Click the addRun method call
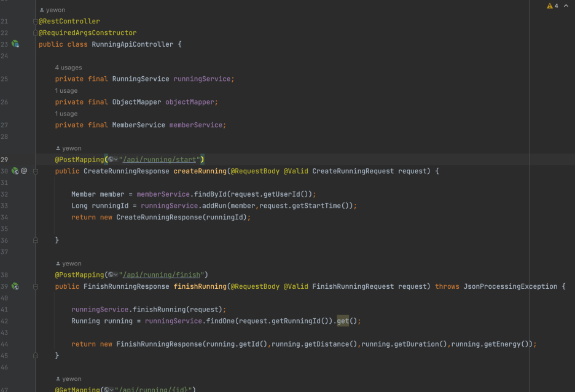 point(214,206)
